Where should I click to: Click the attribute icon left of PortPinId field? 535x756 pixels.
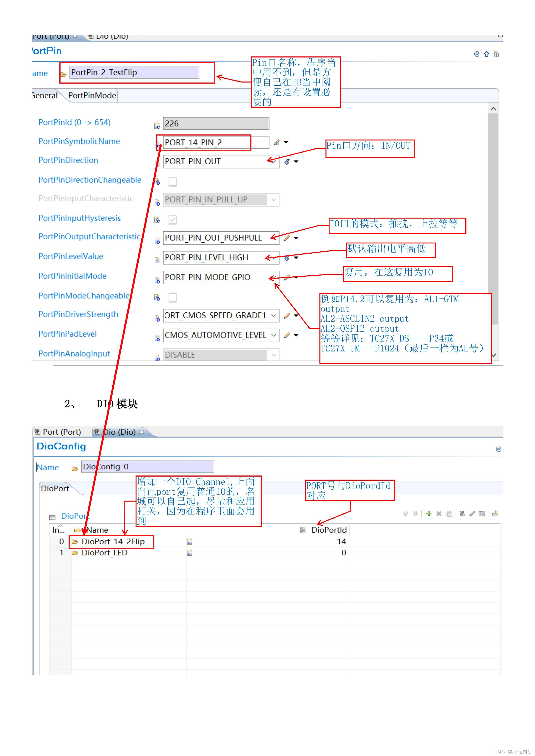(x=157, y=125)
